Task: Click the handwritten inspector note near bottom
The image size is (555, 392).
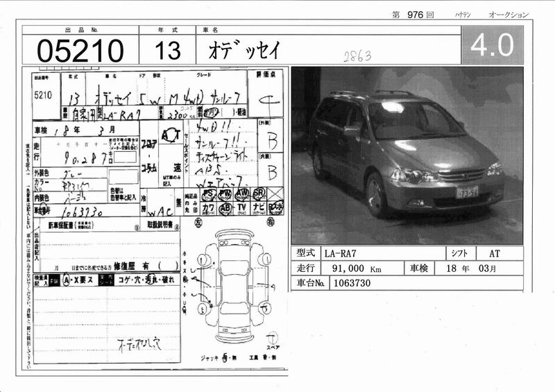Action: [139, 345]
